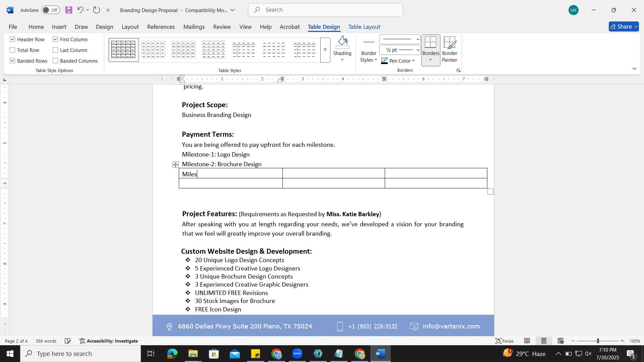The width and height of the screenshot is (644, 362).
Task: Open Pen Color picker
Action: click(x=398, y=61)
